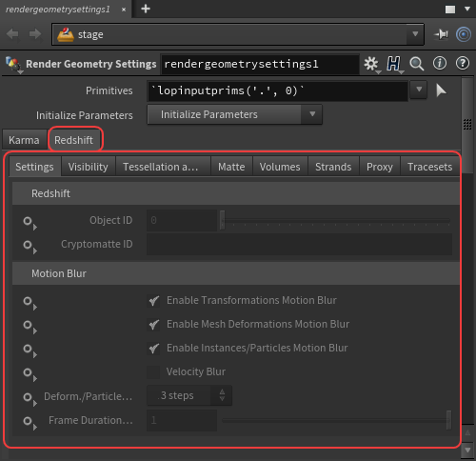
Task: Pin the parameter pane with pin icon
Action: [x=442, y=34]
